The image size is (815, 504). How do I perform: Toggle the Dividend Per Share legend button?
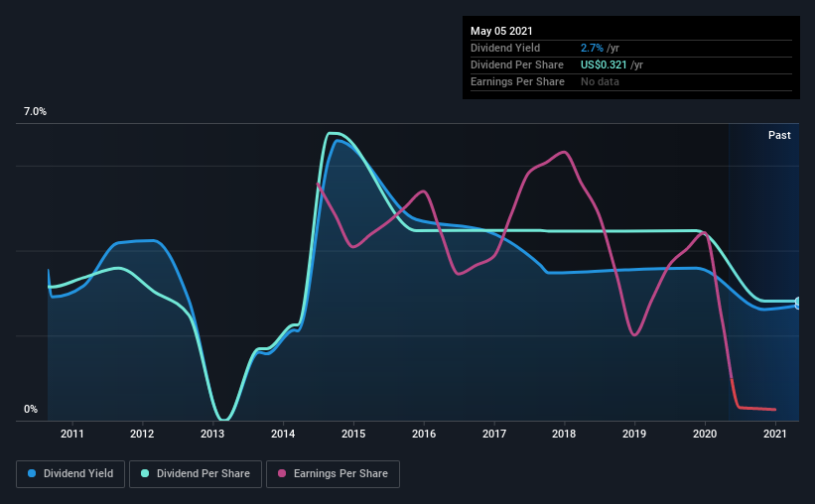(x=196, y=474)
